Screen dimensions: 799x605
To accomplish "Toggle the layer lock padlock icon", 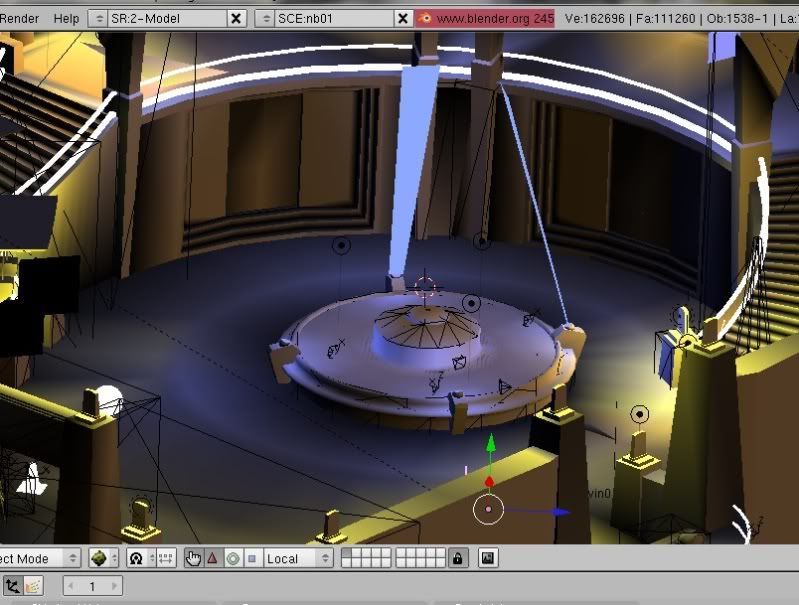I will [x=457, y=559].
